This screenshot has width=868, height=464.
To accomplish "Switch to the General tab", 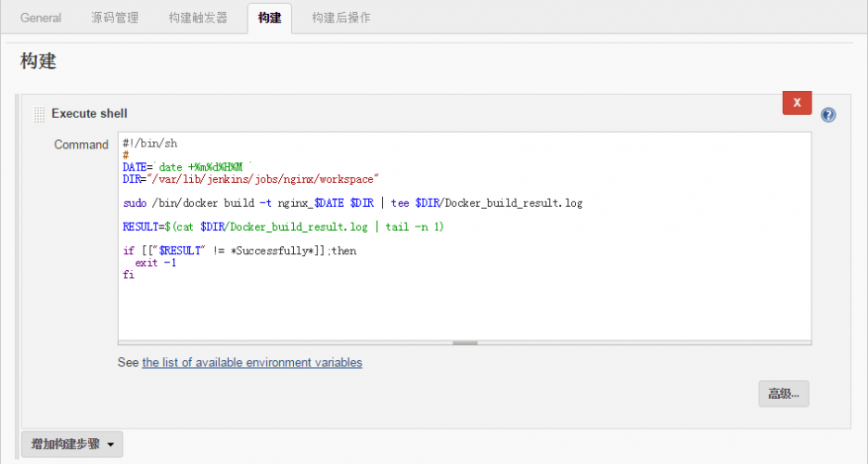I will coord(41,18).
